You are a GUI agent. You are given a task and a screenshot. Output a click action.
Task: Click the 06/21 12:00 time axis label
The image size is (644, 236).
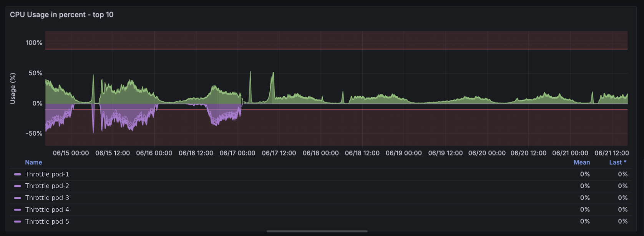coord(612,153)
